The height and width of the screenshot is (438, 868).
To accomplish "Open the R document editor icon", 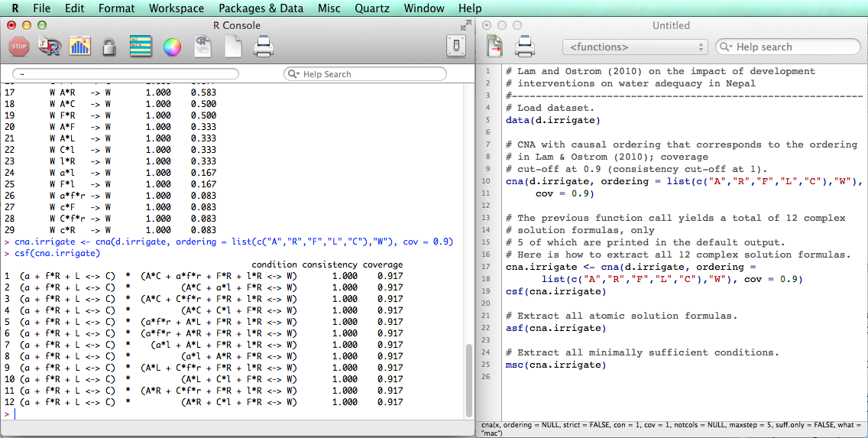I will click(202, 47).
